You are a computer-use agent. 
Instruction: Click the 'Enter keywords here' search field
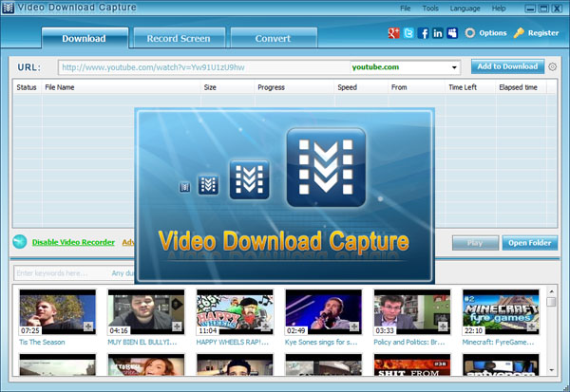[x=61, y=273]
